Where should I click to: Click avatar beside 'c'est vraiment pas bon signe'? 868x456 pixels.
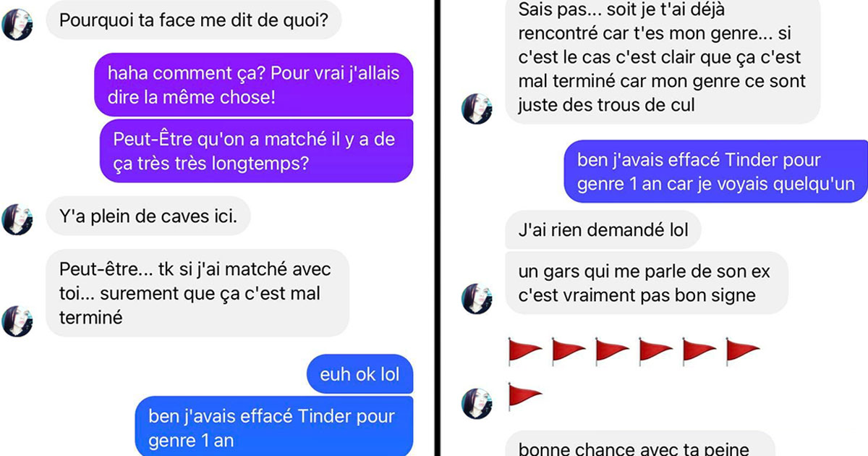pos(477,299)
